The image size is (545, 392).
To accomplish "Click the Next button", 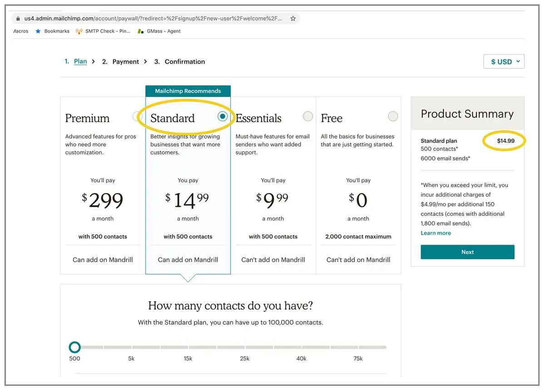I will tap(467, 252).
